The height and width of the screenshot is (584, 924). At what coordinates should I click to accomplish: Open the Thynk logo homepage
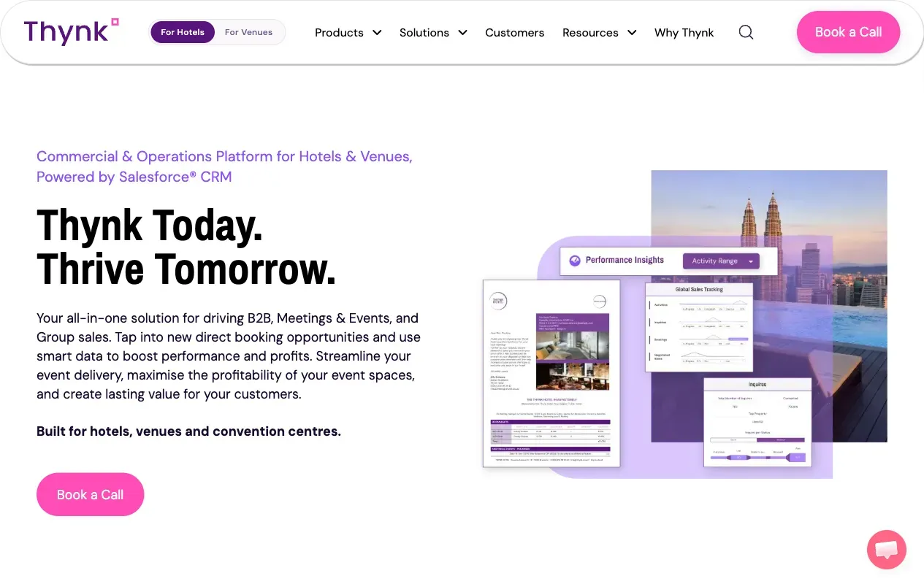coord(71,32)
